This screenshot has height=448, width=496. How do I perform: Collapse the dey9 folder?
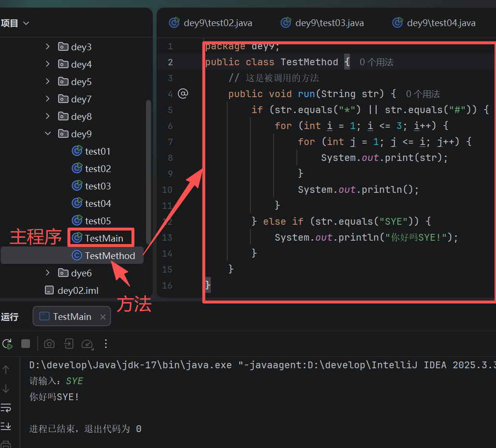47,134
